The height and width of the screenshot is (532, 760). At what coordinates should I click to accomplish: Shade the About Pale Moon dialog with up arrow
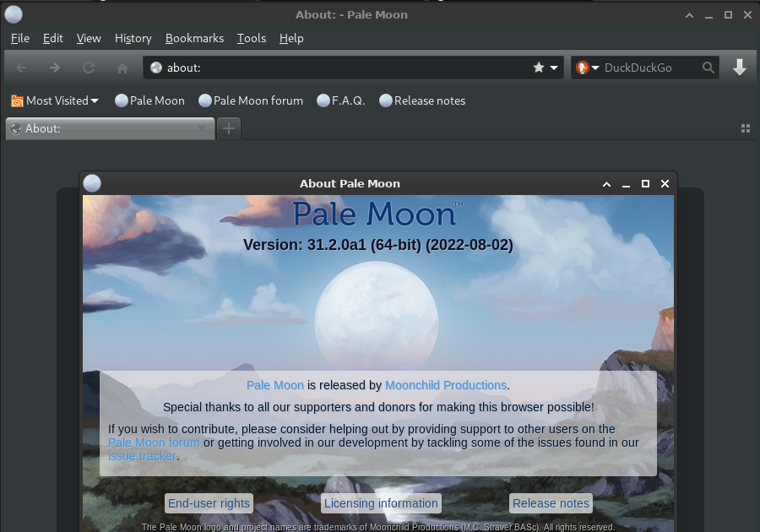point(606,184)
